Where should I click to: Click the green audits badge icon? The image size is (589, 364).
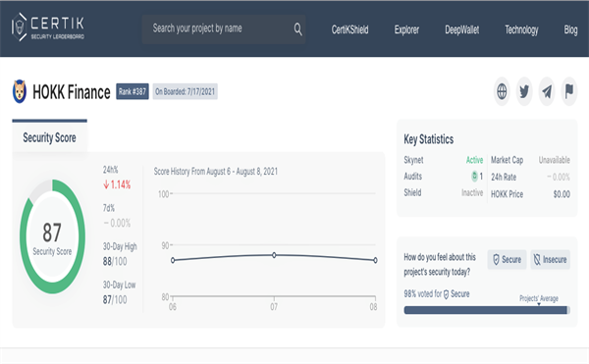(x=474, y=176)
